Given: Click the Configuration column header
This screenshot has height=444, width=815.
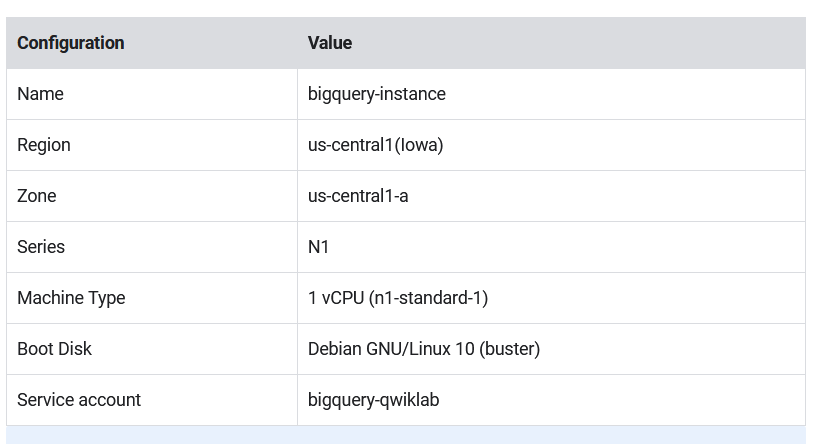Looking at the screenshot, I should pyautogui.click(x=71, y=43).
